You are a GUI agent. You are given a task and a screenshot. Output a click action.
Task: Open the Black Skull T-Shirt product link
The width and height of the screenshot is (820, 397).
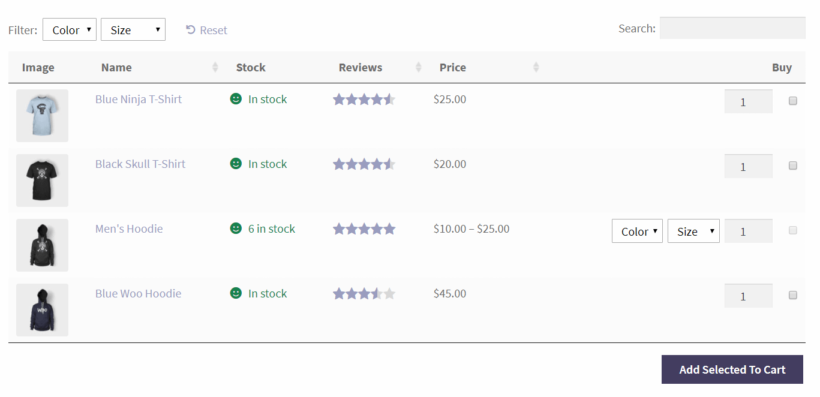(x=140, y=164)
